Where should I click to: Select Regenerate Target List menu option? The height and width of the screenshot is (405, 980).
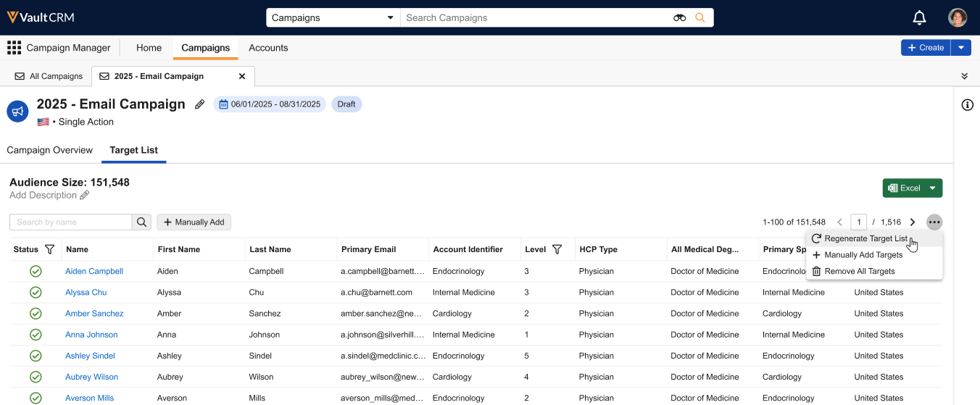pos(865,238)
